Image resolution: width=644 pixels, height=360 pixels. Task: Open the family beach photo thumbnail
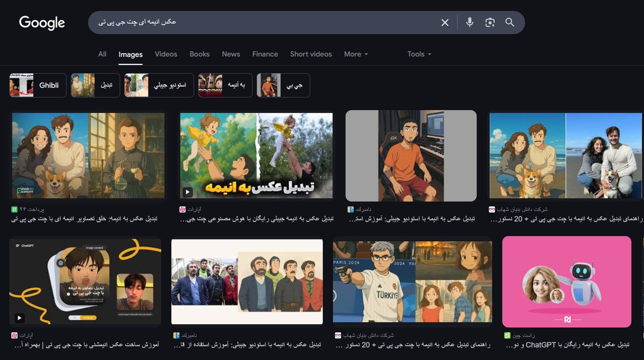(x=565, y=155)
